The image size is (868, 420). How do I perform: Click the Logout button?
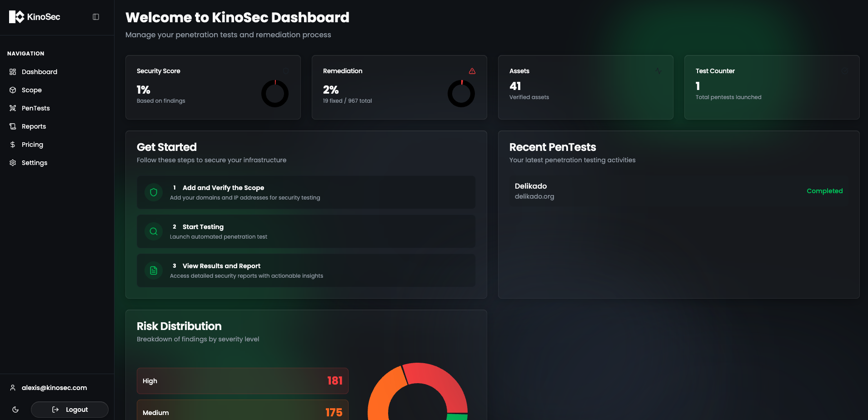[70, 410]
